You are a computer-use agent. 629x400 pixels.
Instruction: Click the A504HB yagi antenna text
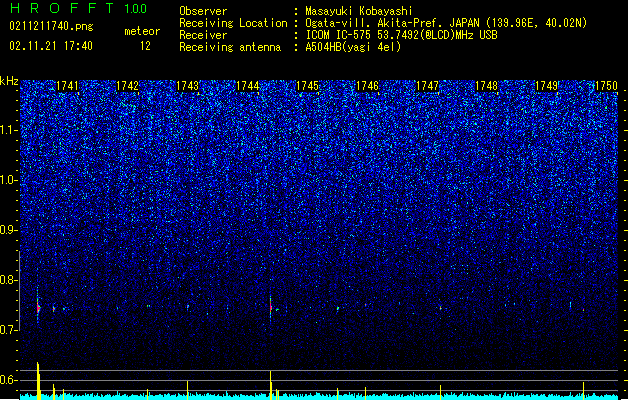[353, 47]
